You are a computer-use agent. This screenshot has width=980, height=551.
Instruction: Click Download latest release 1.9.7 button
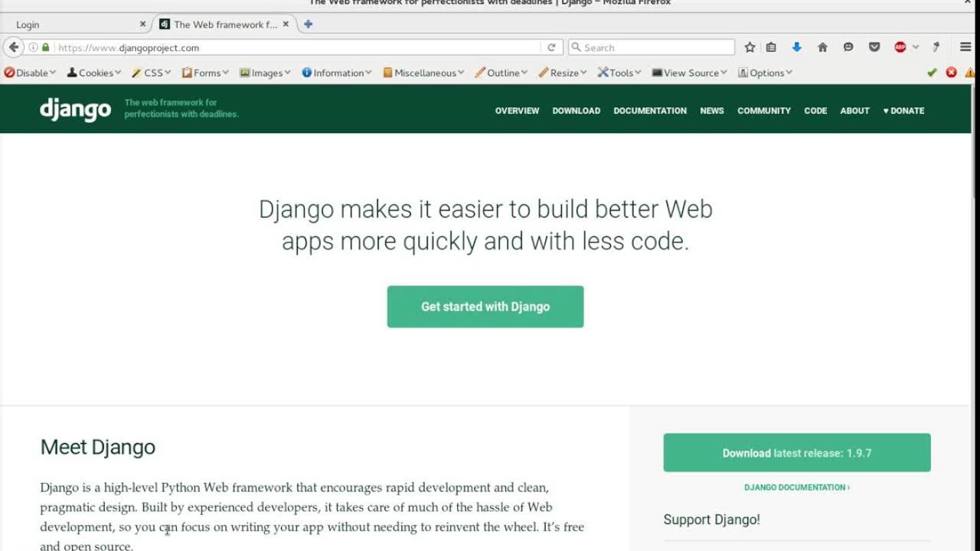[797, 452]
